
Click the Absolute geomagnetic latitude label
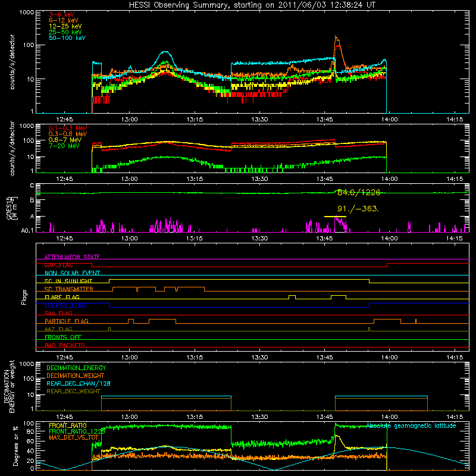[411, 426]
